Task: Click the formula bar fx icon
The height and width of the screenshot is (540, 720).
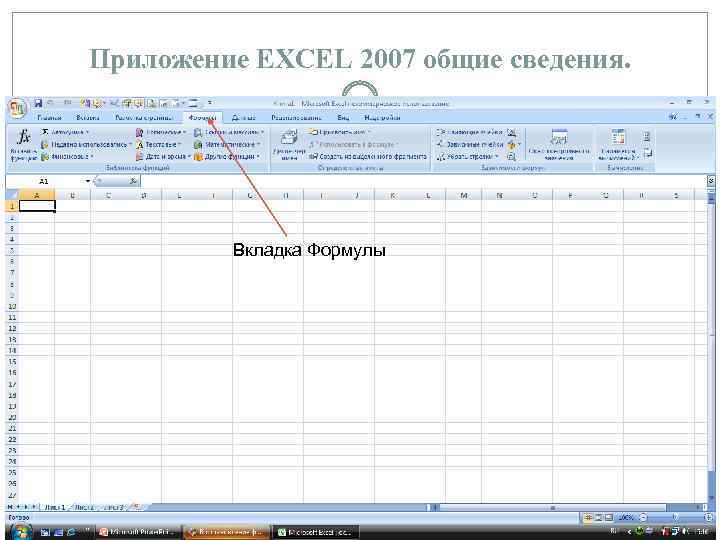Action: click(x=133, y=181)
